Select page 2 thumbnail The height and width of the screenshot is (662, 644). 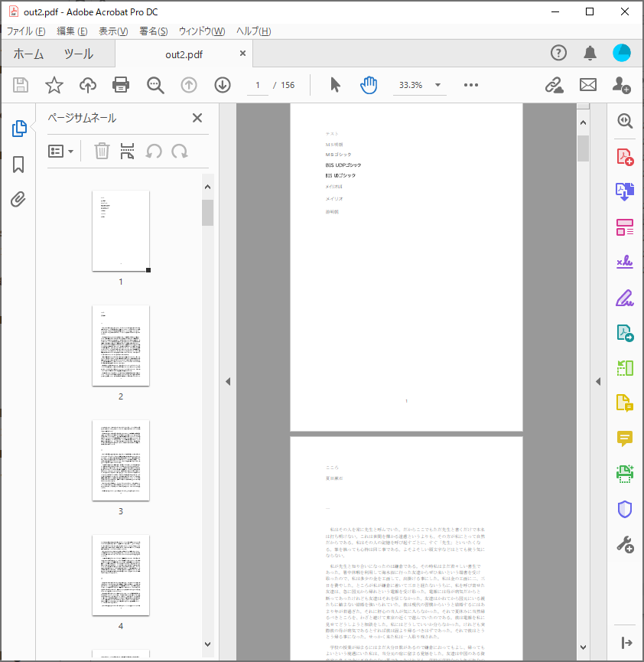coord(121,345)
